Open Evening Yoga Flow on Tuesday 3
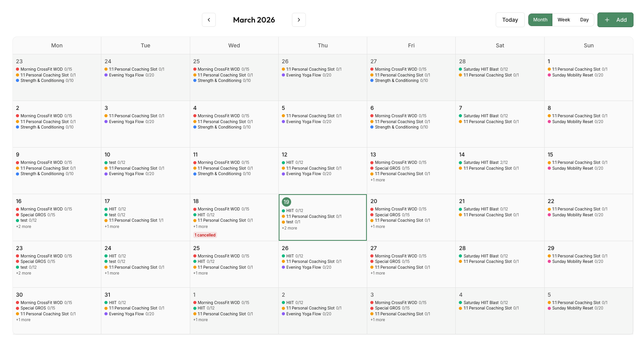 tap(129, 122)
